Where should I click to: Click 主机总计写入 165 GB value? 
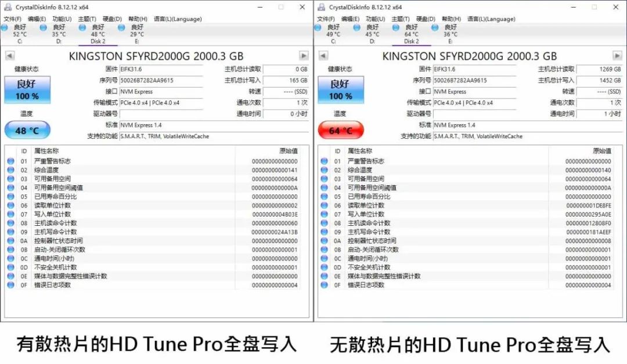286,80
